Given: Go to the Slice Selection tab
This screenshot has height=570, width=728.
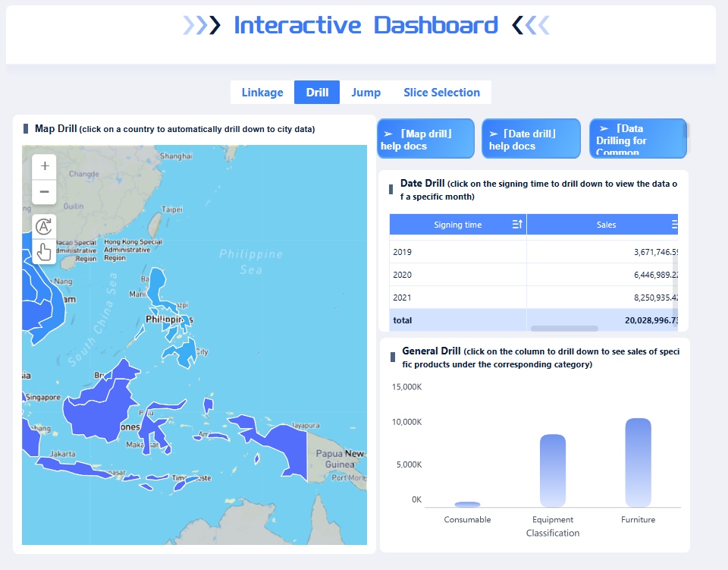Looking at the screenshot, I should (x=441, y=93).
